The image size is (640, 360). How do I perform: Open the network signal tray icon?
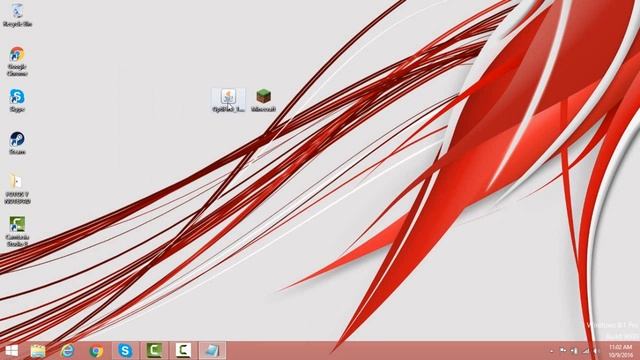pyautogui.click(x=586, y=351)
